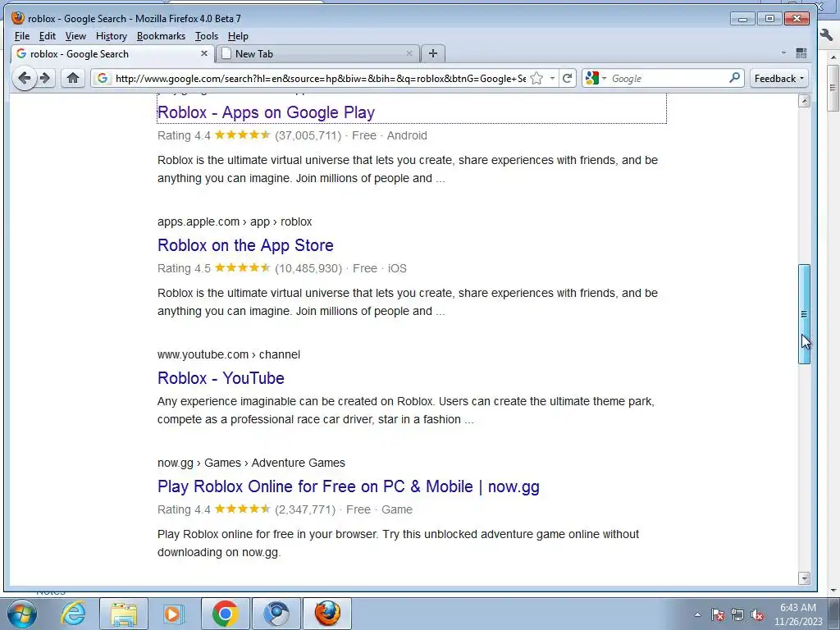Open the Tools menu
Screen dimensions: 840x630
(206, 36)
